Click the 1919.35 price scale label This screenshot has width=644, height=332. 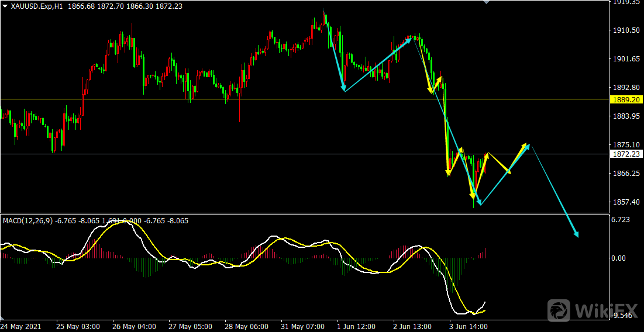tap(625, 2)
